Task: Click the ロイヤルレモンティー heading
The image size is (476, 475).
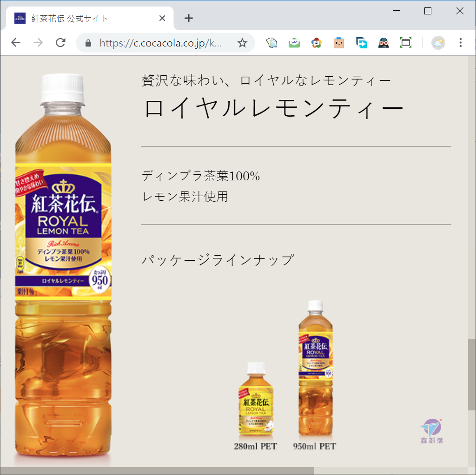Action: pyautogui.click(x=273, y=108)
